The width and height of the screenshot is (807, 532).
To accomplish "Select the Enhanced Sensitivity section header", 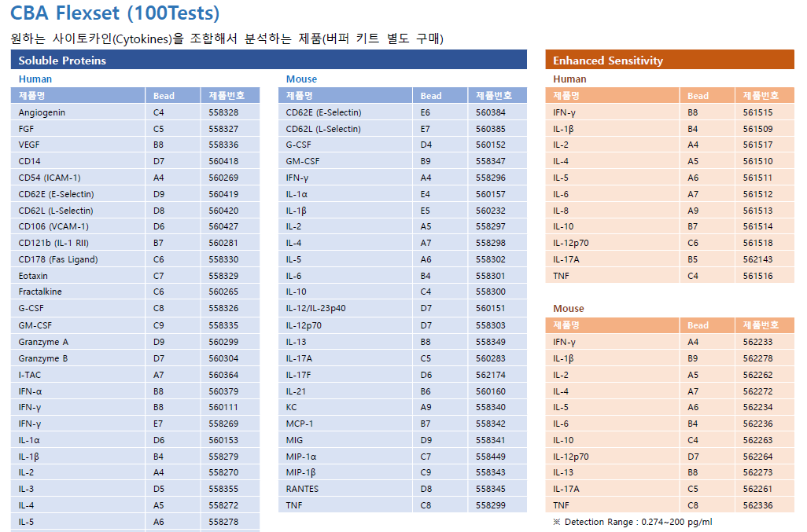I will tap(669, 60).
